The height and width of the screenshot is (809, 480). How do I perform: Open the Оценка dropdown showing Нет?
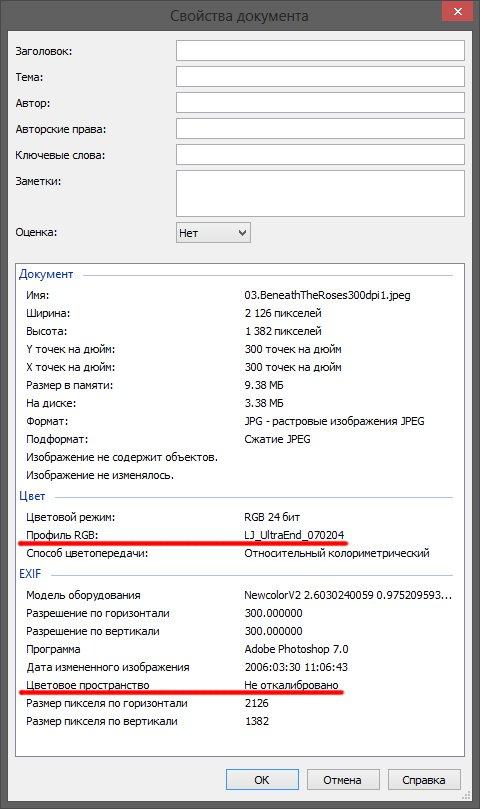[x=213, y=233]
